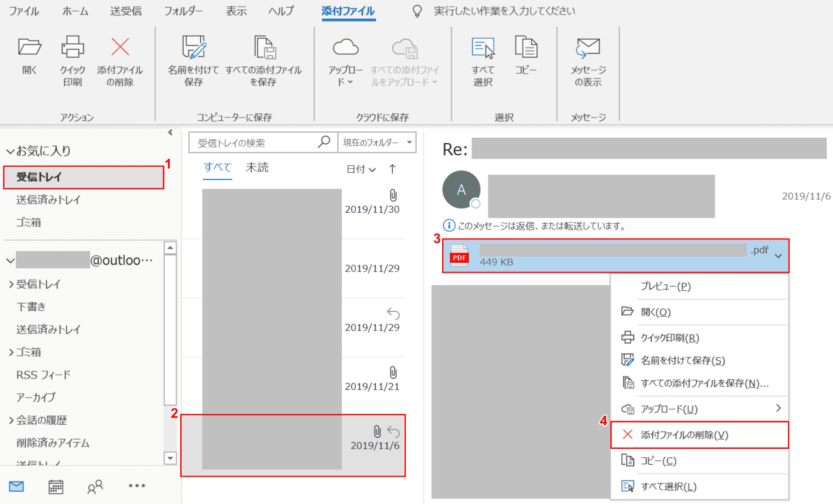The height and width of the screenshot is (504, 833).
Task: Collapse the folder pane arrow
Action: point(170,133)
